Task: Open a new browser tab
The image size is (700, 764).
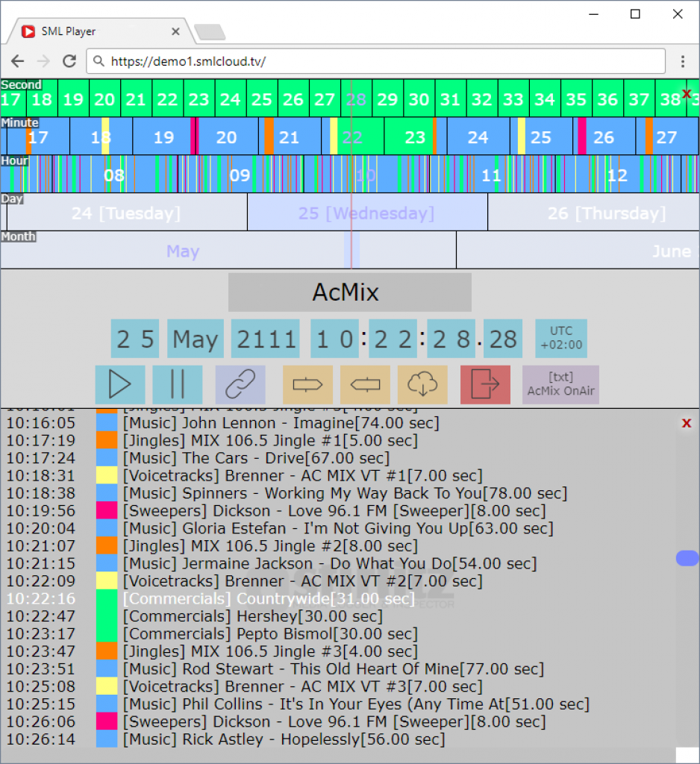Action: point(210,32)
